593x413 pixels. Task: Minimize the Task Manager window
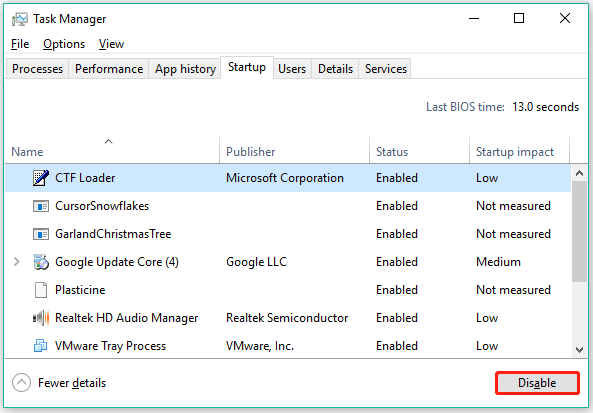(x=474, y=18)
